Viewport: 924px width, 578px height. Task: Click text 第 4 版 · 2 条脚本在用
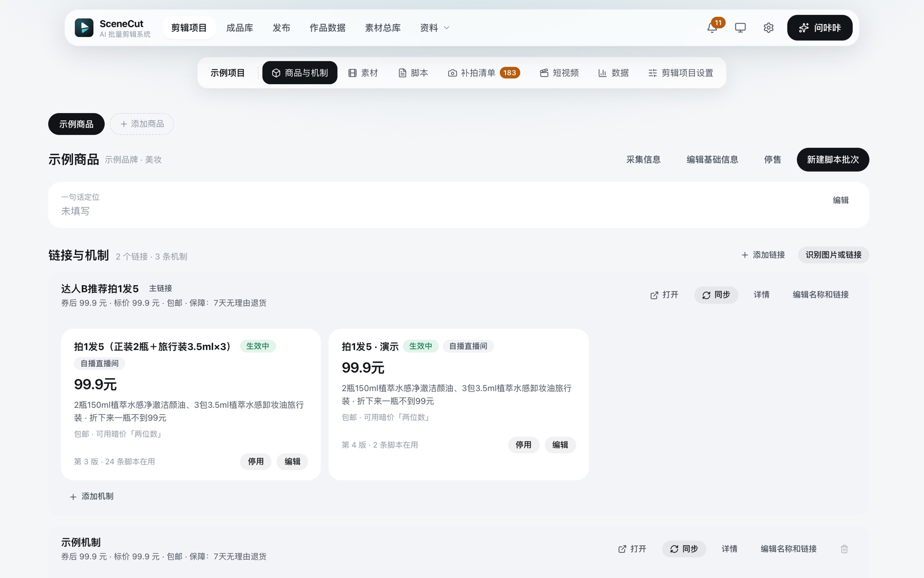[380, 445]
